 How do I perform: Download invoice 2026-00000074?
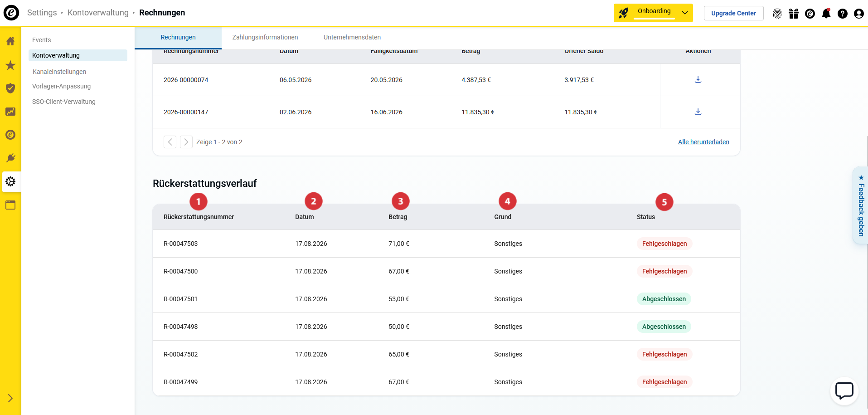(x=698, y=80)
